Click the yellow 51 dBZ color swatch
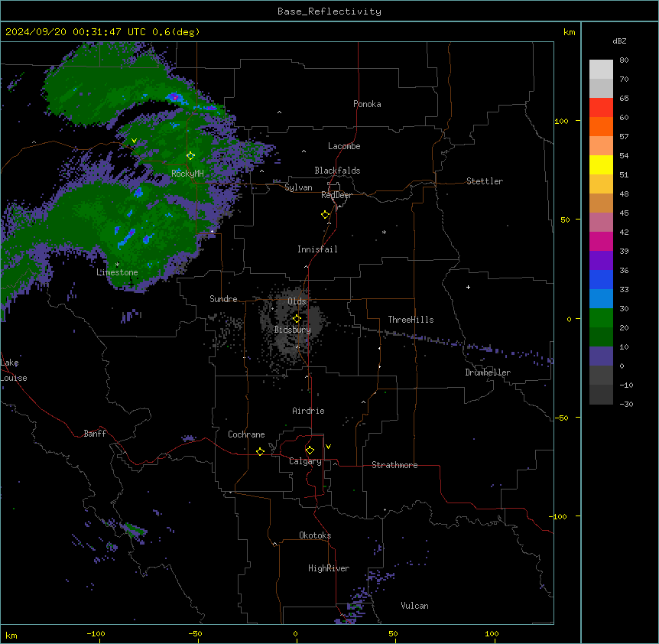The height and width of the screenshot is (644, 659). coord(601,164)
